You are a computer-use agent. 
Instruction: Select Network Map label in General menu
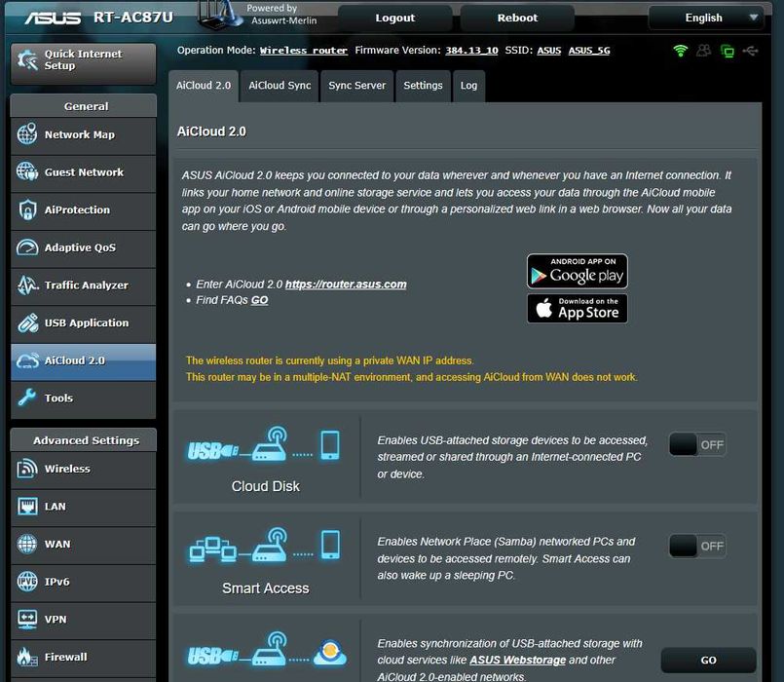(80, 134)
